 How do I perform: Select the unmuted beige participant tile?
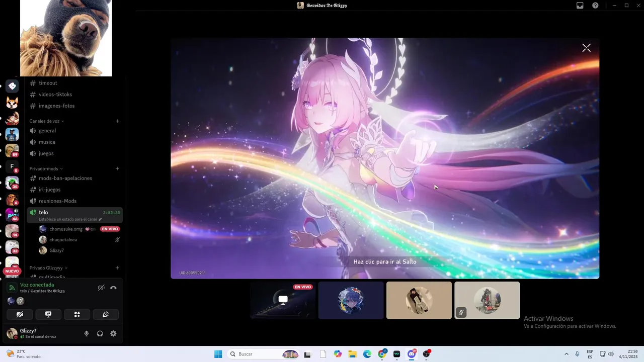(419, 300)
